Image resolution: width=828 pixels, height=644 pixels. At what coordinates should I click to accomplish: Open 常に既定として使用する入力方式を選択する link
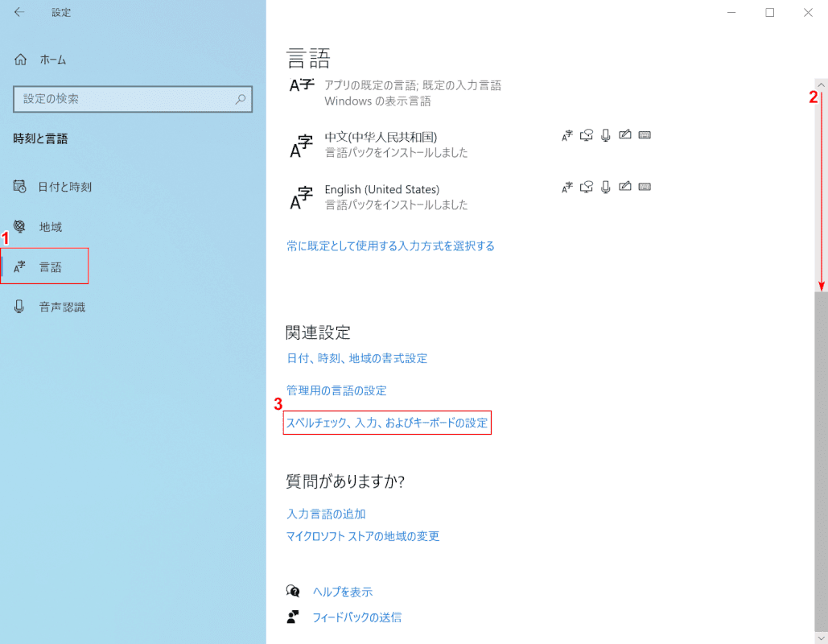click(390, 246)
